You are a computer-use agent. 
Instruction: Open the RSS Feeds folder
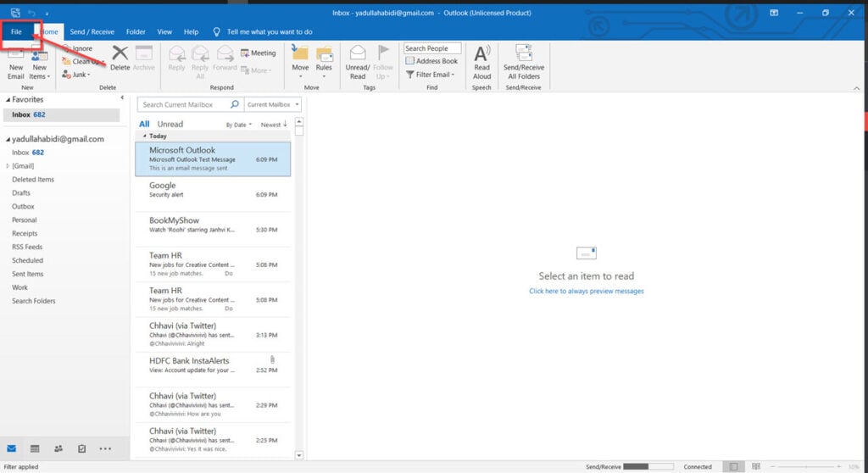pyautogui.click(x=27, y=247)
